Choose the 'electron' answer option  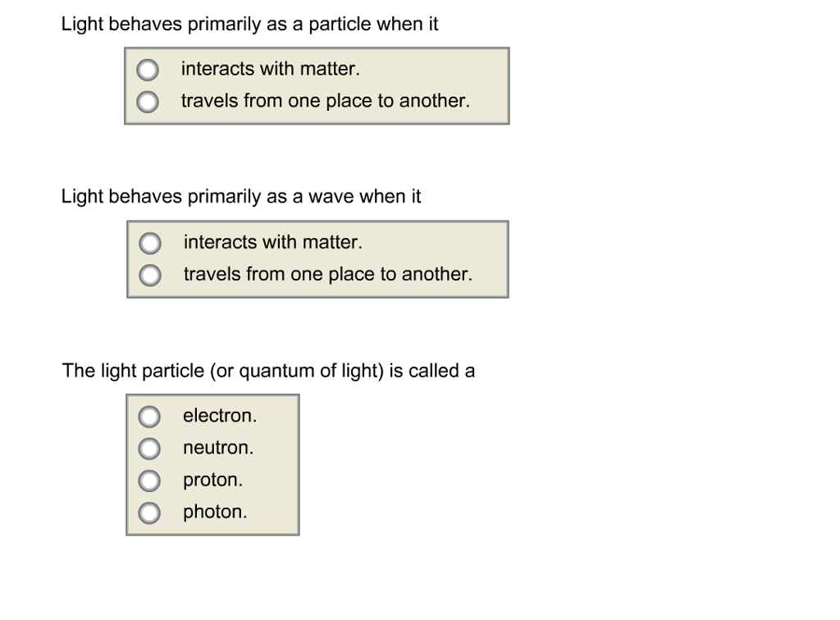coord(148,417)
